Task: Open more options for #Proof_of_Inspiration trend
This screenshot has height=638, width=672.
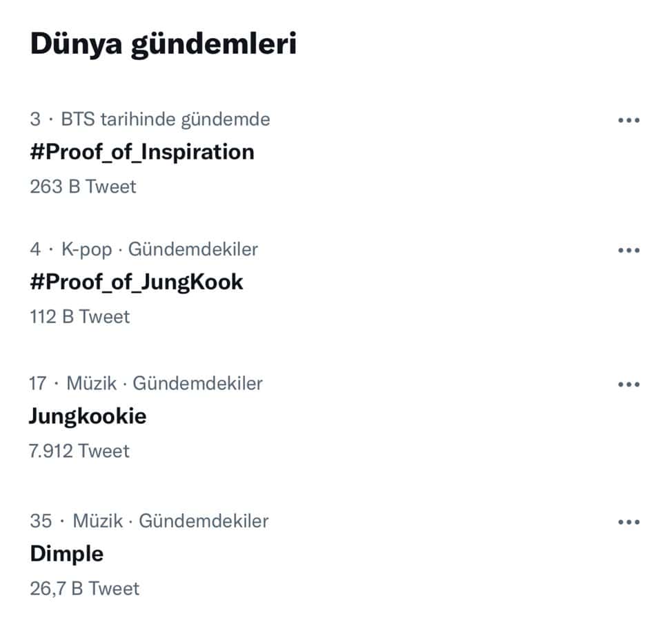Action: point(629,120)
